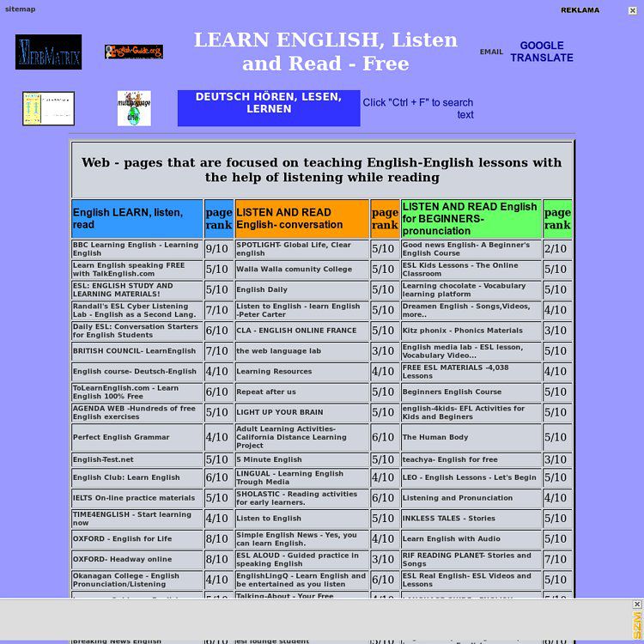Open GOOGLE TRANSLATE link

coord(542,52)
